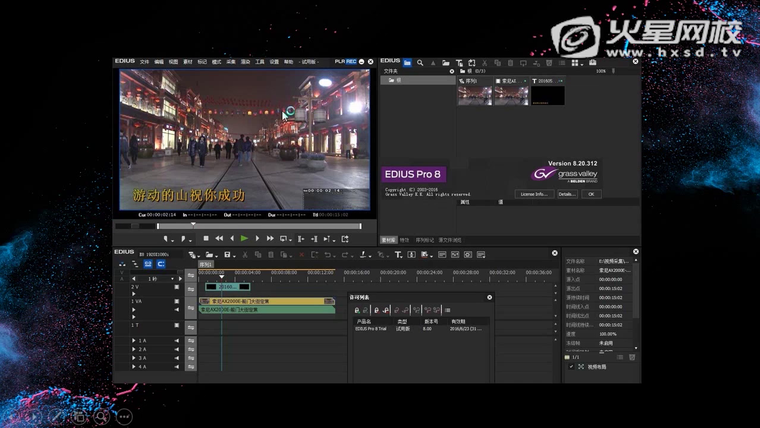Click the Stop button in player controls

click(x=206, y=239)
